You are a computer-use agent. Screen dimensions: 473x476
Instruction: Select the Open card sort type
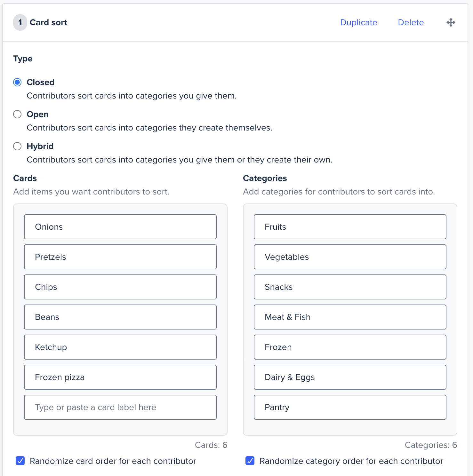click(x=17, y=114)
